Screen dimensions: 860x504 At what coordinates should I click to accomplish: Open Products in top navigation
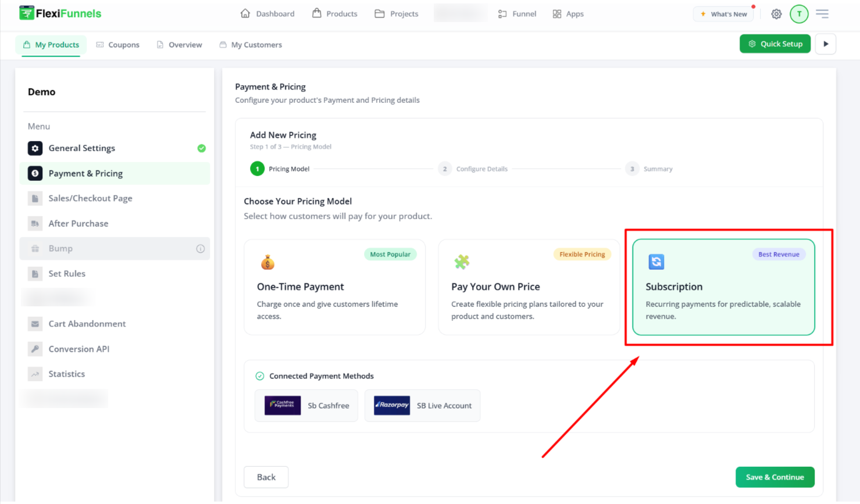(x=335, y=13)
